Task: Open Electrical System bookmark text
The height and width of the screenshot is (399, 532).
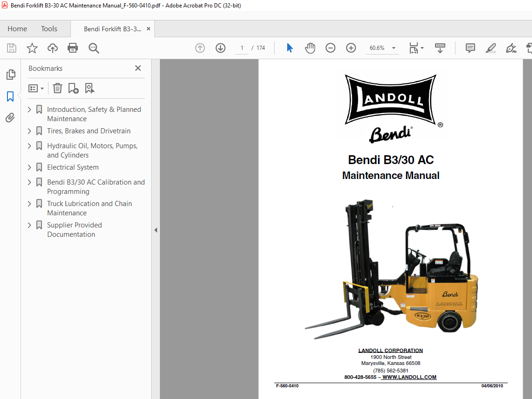Action: tap(73, 167)
